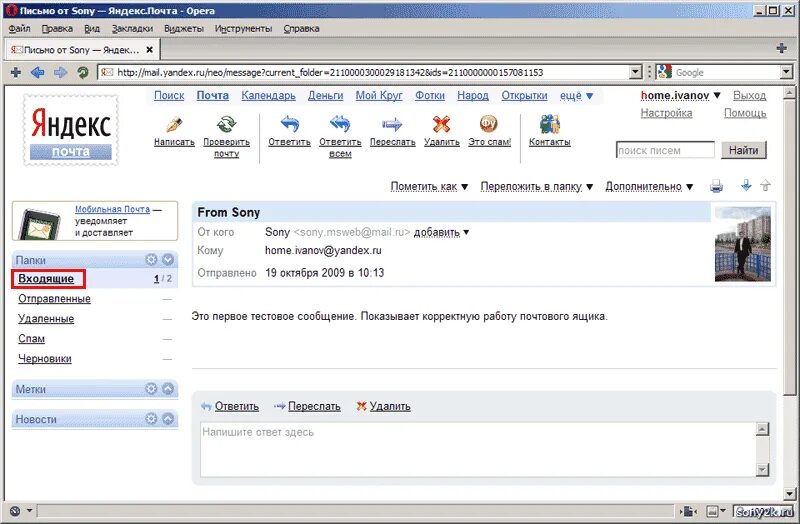The width and height of the screenshot is (800, 524).
Task: Open the Черновики folder
Action: pos(45,359)
